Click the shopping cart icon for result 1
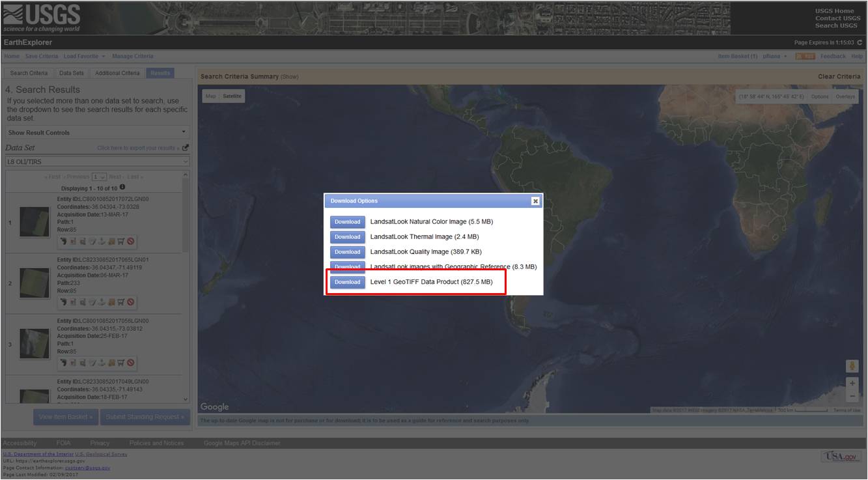This screenshot has width=868, height=480. pyautogui.click(x=121, y=242)
